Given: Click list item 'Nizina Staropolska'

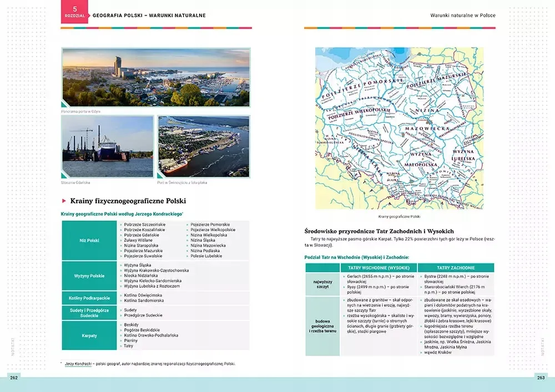Looking at the screenshot, I should click(x=141, y=245).
